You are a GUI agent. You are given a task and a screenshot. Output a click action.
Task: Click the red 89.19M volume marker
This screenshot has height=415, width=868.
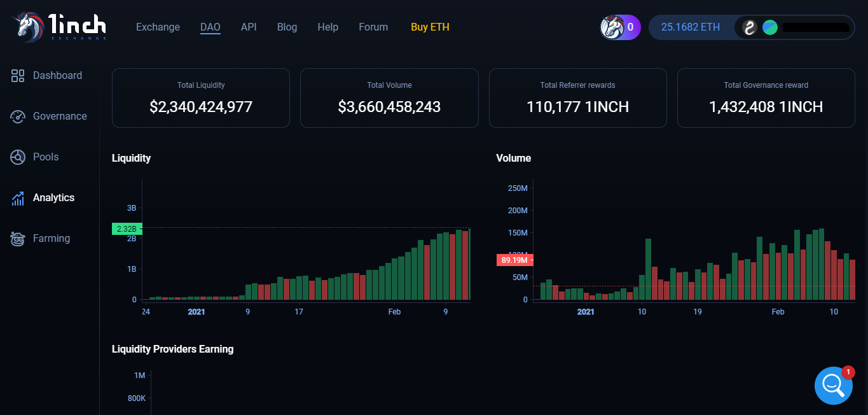[x=514, y=260]
